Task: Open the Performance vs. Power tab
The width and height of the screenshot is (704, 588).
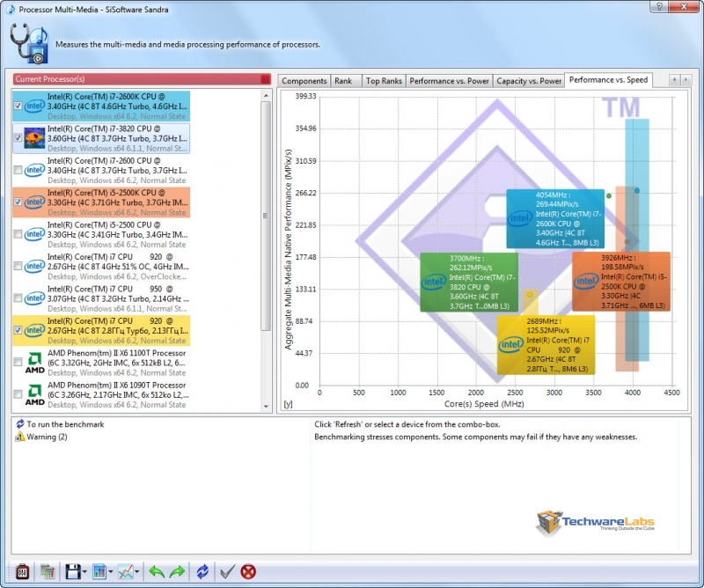Action: 449,81
